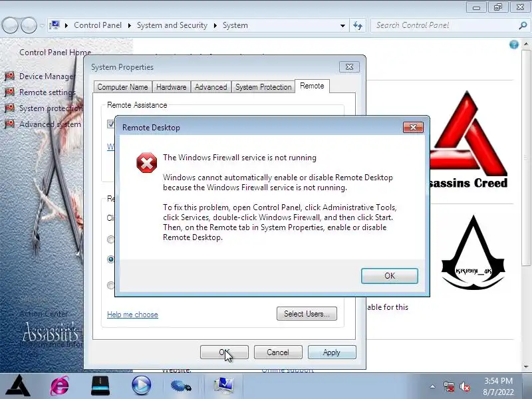Click the Forward navigation button
532x399 pixels.
[29, 25]
